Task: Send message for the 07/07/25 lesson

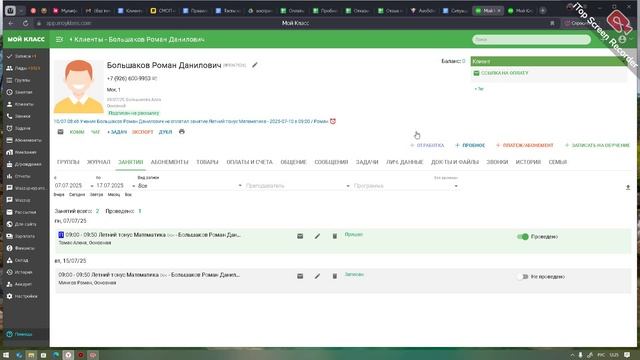Action: 300,236
